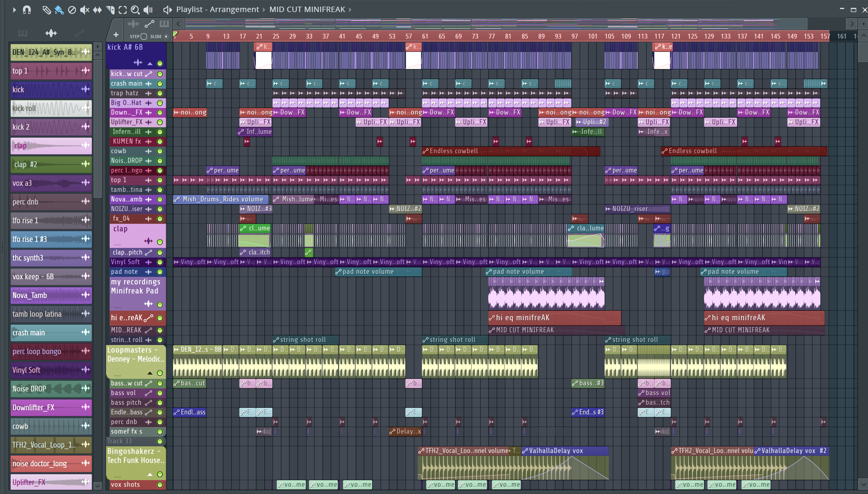Screen dimensions: 868x494
Task: Show pattern clips in the picker panel
Action: pos(23,33)
